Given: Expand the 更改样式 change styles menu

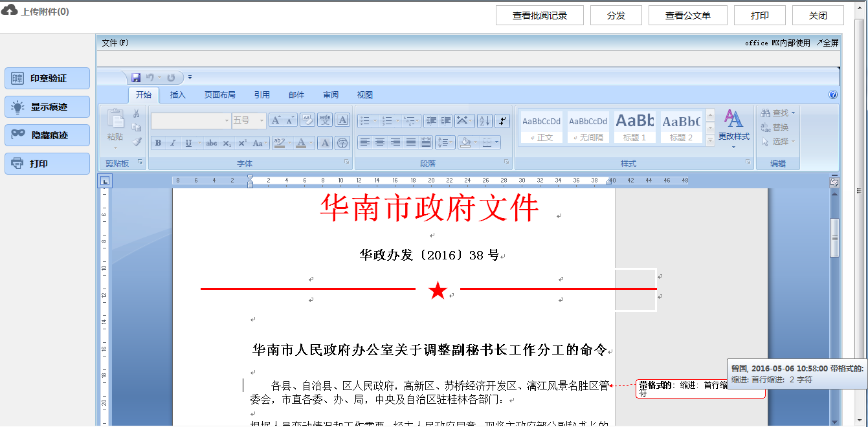Looking at the screenshot, I should click(x=733, y=137).
